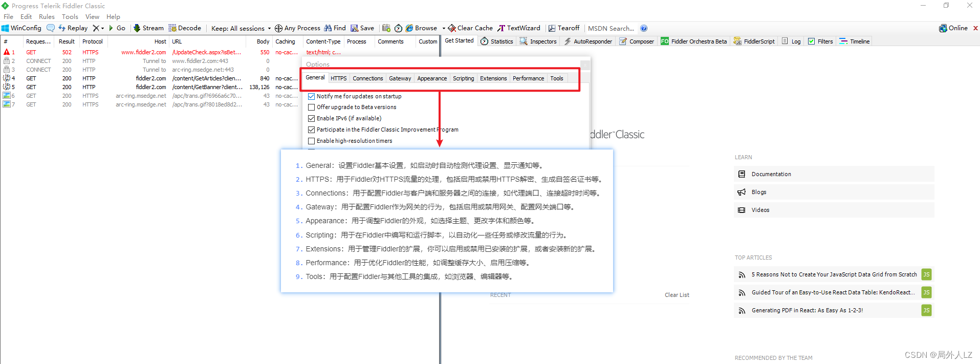Viewport: 980px width, 364px height.
Task: Click the Any Process target icon
Action: coord(278,28)
